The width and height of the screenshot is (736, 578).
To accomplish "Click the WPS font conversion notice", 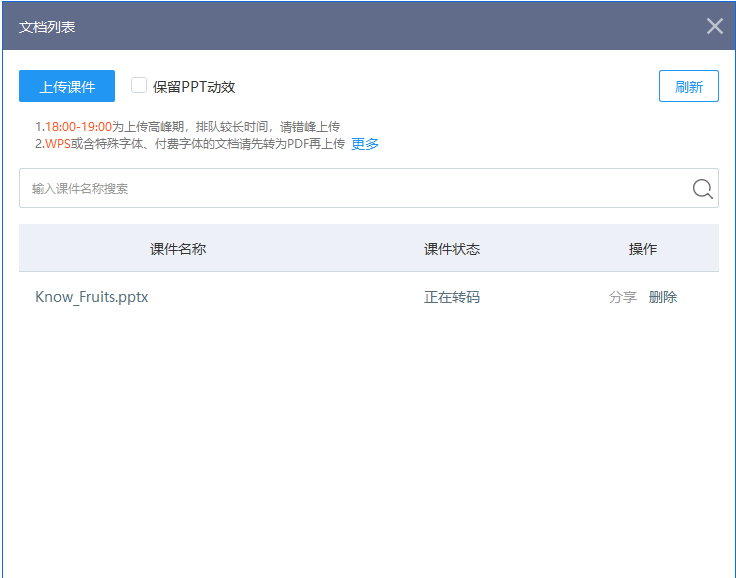I will point(190,144).
